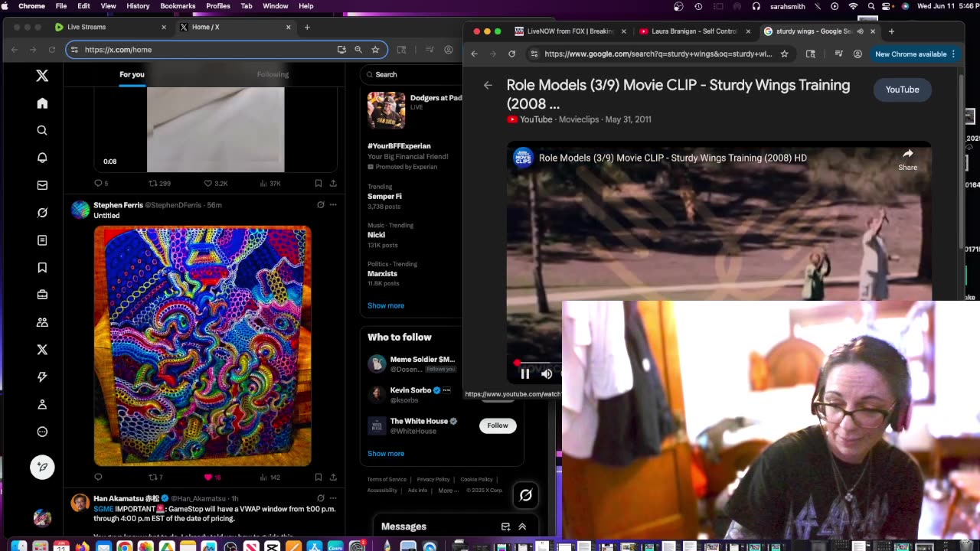Like the video post with 3.2K likes
Viewport: 980px width, 551px height.
pos(207,183)
